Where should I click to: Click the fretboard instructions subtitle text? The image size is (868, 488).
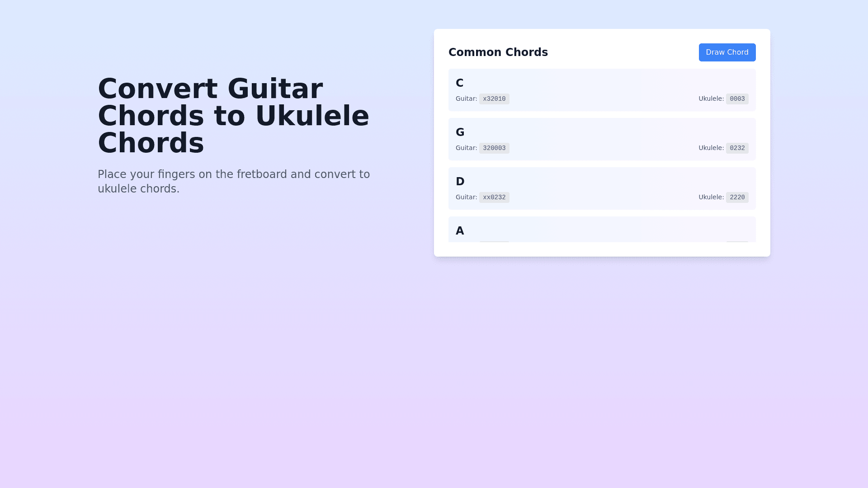pyautogui.click(x=234, y=182)
